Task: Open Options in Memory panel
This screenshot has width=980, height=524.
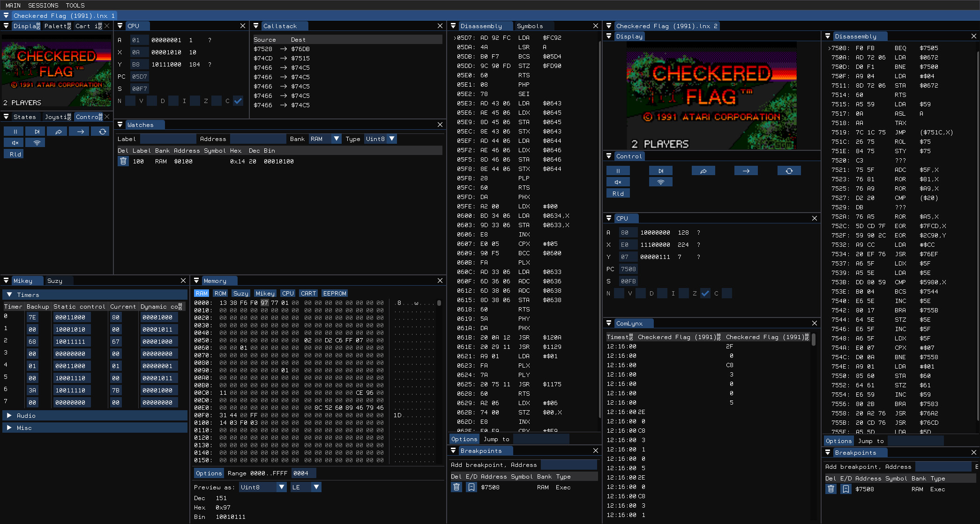Action: pyautogui.click(x=209, y=473)
